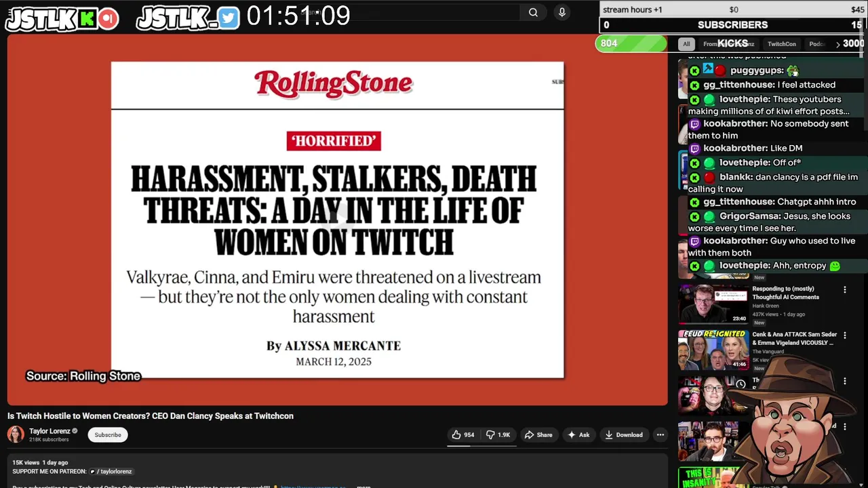The width and height of the screenshot is (868, 488).
Task: Click the video title about Twitch and Dan Clancy
Action: 151,415
